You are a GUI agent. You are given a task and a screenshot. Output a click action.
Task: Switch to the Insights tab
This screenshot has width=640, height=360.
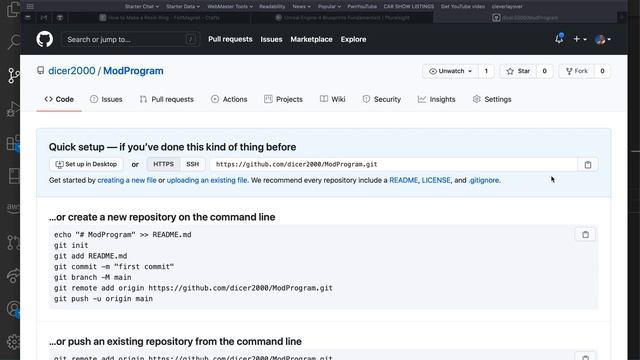[436, 99]
